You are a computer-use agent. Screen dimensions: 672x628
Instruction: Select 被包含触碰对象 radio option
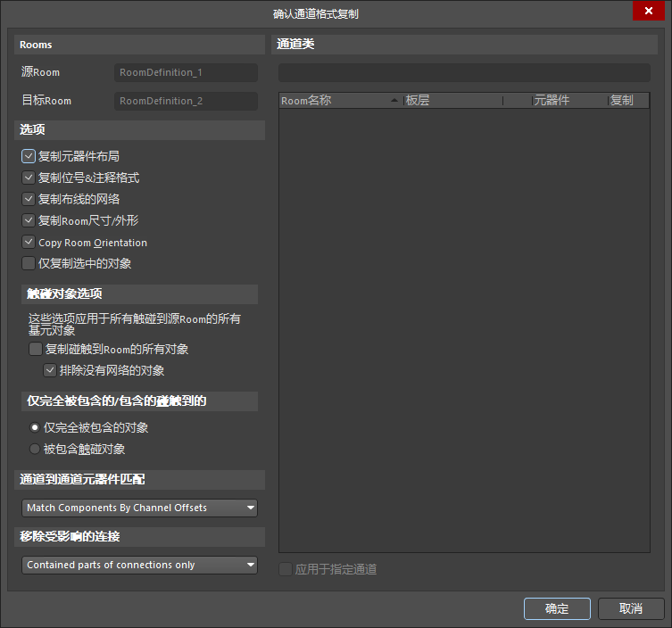[35, 449]
